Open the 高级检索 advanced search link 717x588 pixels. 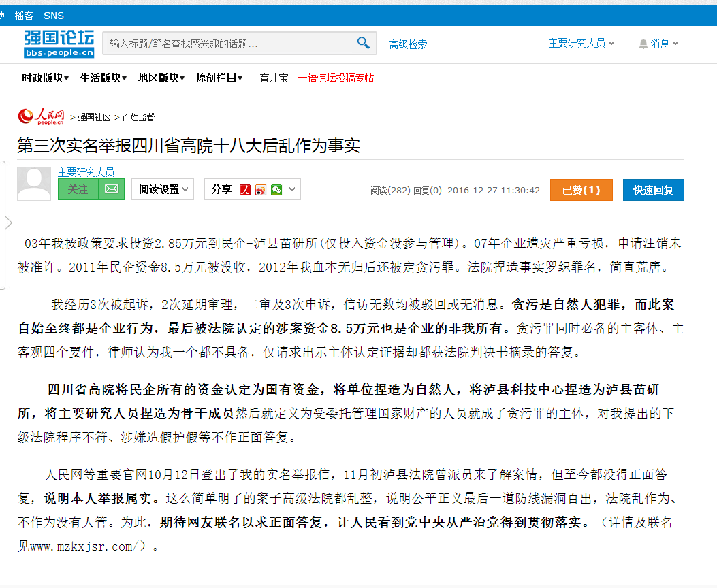tap(408, 44)
